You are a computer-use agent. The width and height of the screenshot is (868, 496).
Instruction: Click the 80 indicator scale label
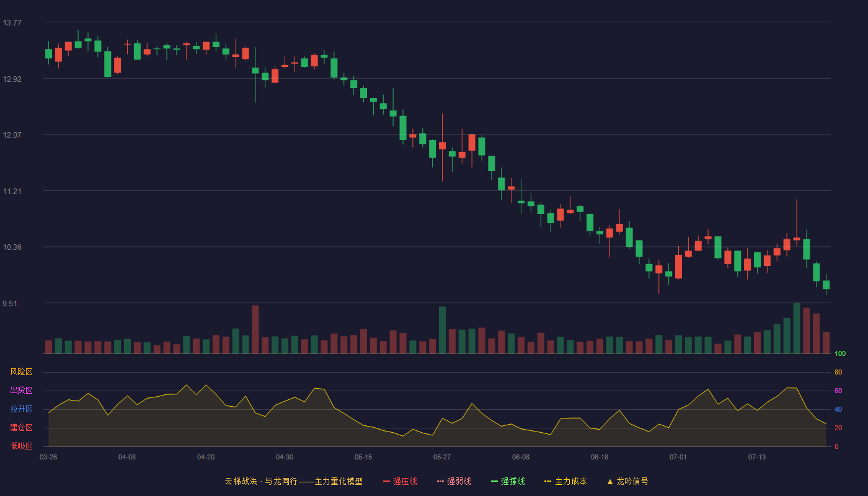tap(838, 373)
